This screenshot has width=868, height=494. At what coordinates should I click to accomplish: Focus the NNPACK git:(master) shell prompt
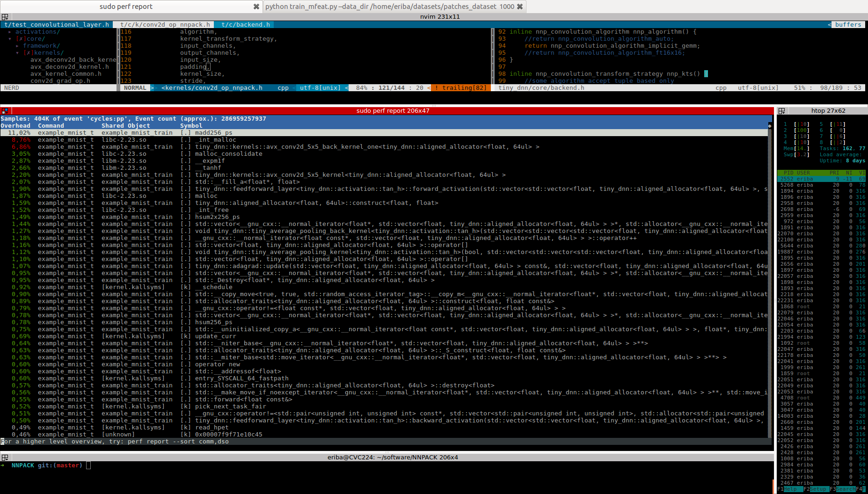47,465
